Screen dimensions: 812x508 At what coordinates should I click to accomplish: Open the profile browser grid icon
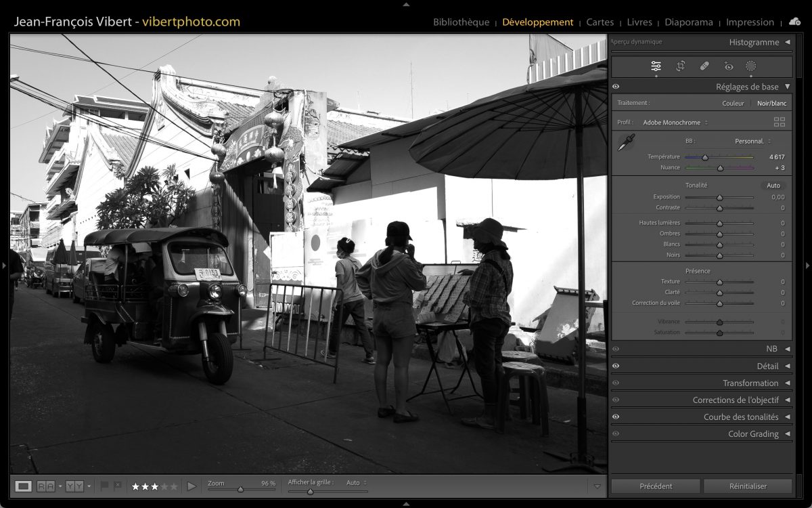(x=780, y=123)
